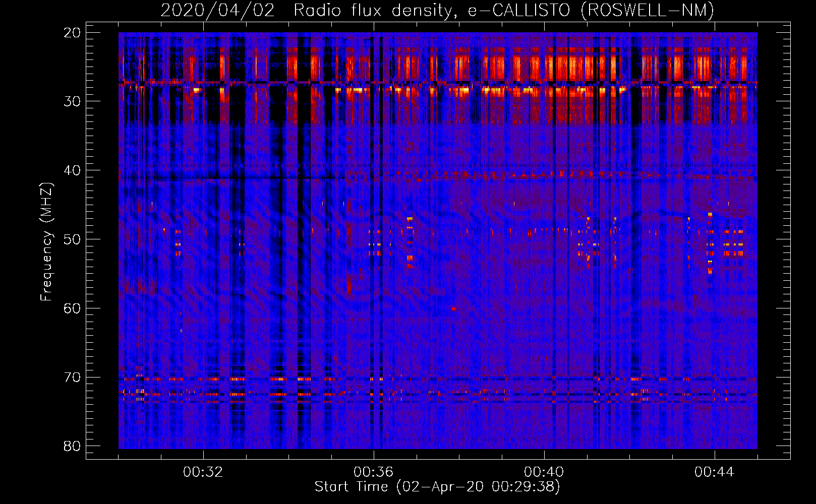Click the 60 frequency tick label
This screenshot has height=504, width=816.
[73, 308]
